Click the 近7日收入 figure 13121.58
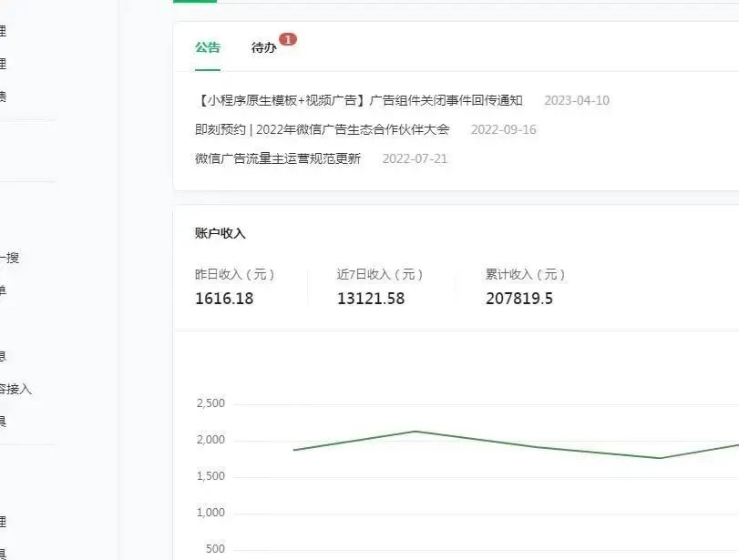739x560 pixels. tap(370, 298)
